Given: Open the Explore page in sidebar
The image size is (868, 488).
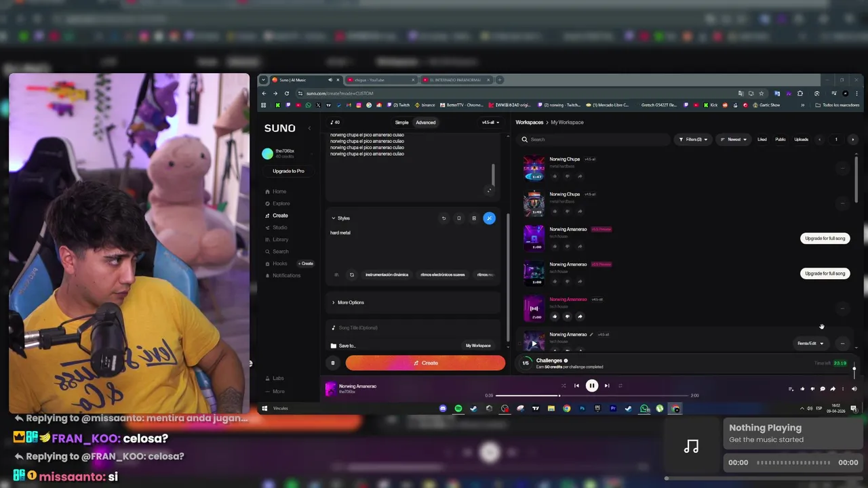Looking at the screenshot, I should pyautogui.click(x=277, y=203).
